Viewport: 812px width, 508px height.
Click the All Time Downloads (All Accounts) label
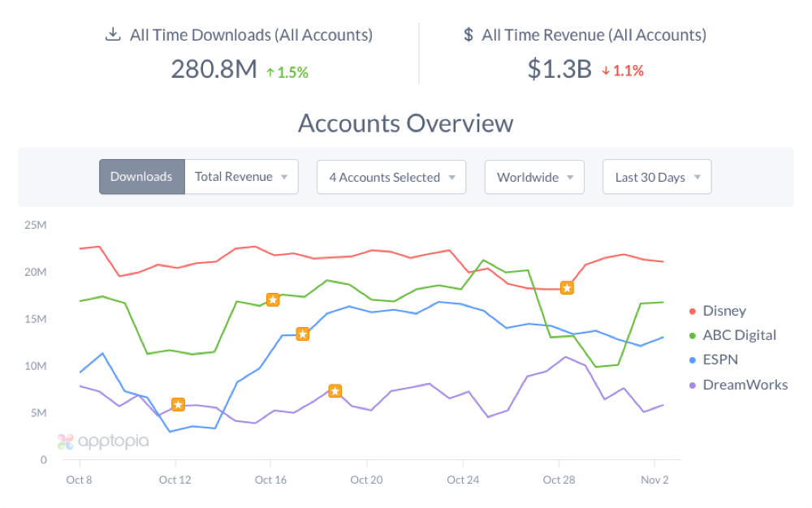point(251,35)
